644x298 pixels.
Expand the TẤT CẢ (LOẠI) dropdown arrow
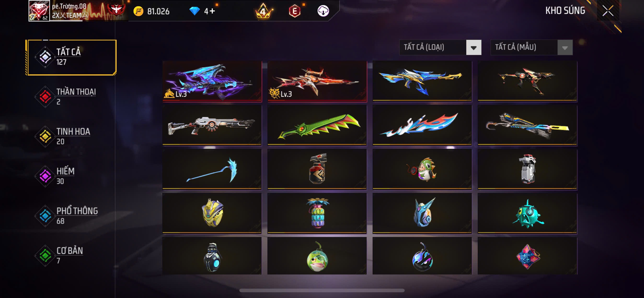click(x=473, y=47)
